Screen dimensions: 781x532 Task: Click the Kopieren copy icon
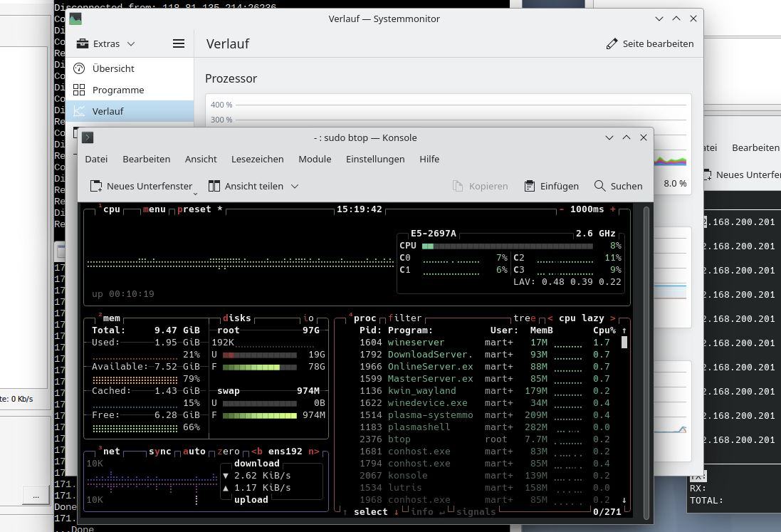(457, 187)
